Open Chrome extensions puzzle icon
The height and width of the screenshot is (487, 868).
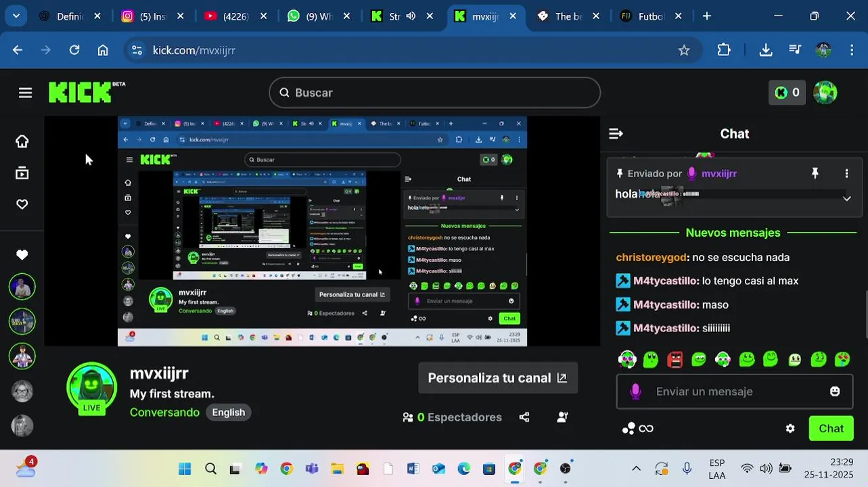point(724,50)
